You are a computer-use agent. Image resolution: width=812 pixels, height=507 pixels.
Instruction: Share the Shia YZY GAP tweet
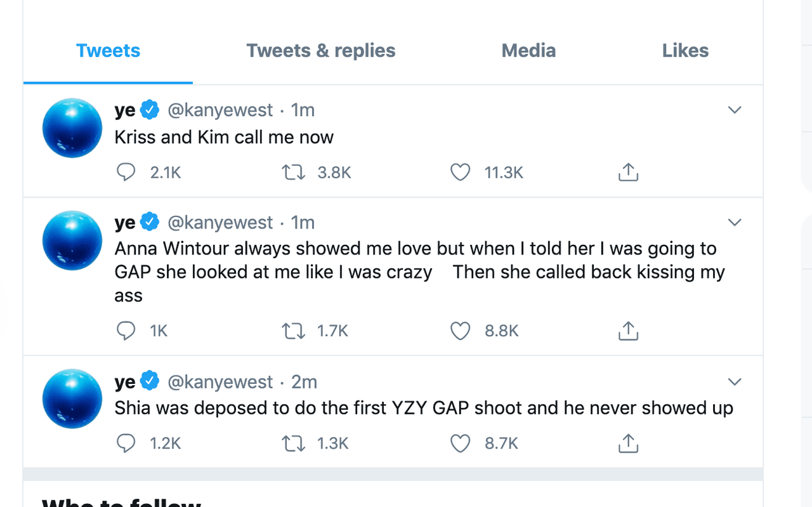628,443
